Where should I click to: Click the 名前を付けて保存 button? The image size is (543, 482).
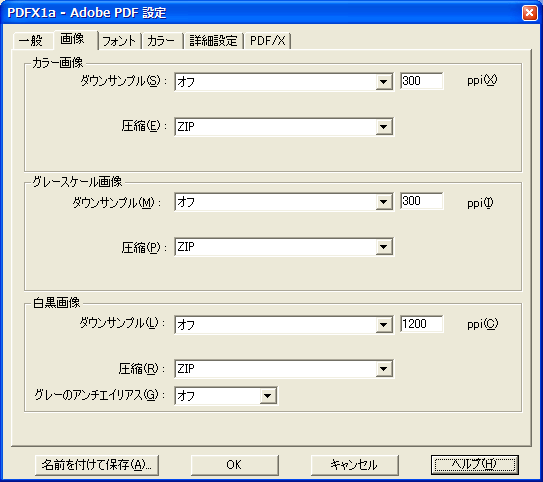pos(97,465)
